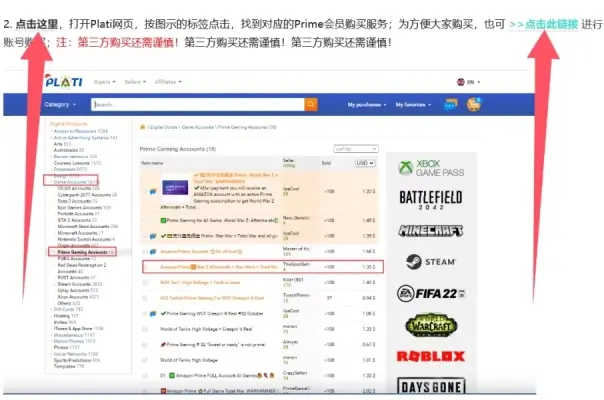604x400 pixels.
Task: Open World of Tanks High Voltage + Creepin listing
Action: coord(206,329)
